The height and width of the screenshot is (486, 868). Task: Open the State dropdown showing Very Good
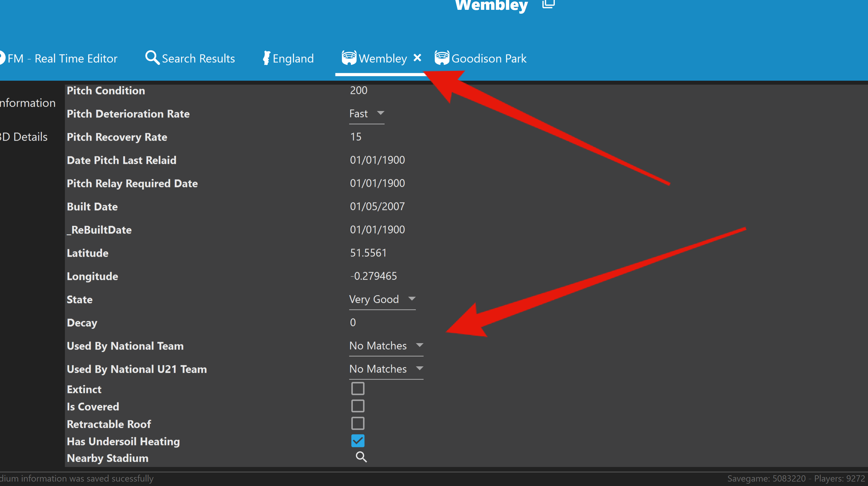382,299
